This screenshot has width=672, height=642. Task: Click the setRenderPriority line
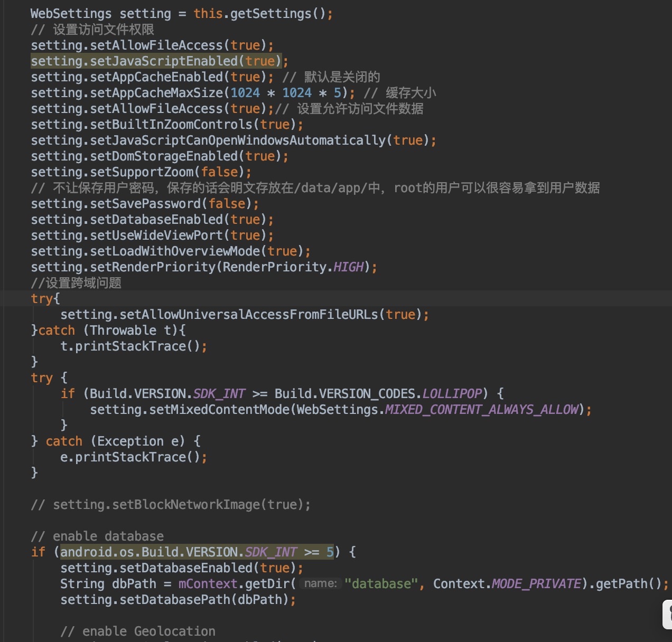[204, 267]
